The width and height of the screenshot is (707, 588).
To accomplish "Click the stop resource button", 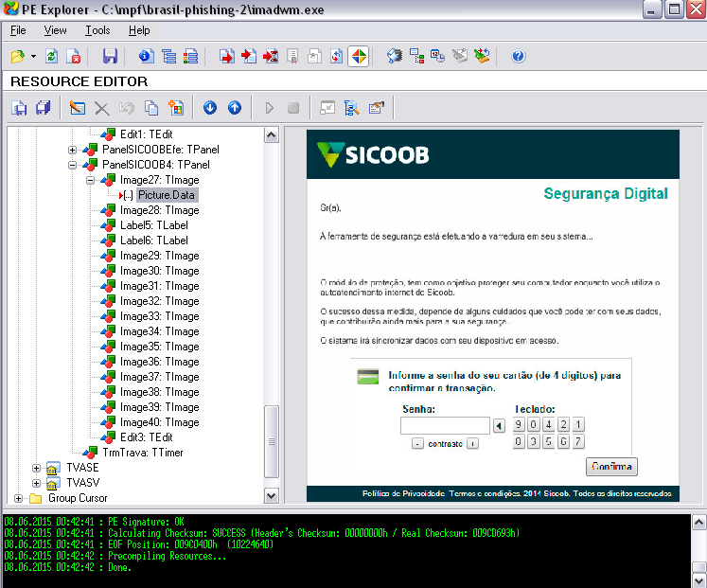I will coord(293,108).
